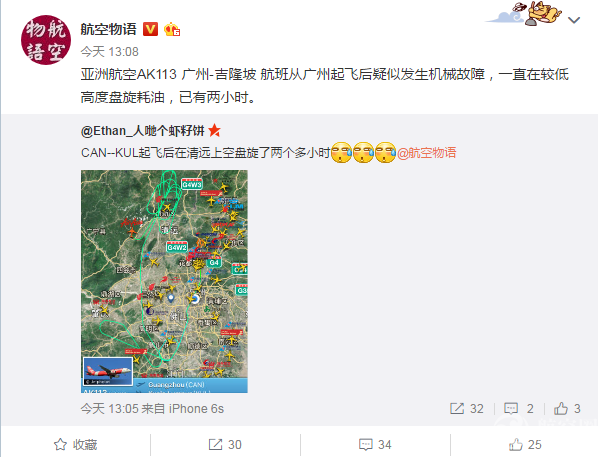The image size is (598, 457).
Task: Open the @航空物语 mention link
Action: point(426,153)
